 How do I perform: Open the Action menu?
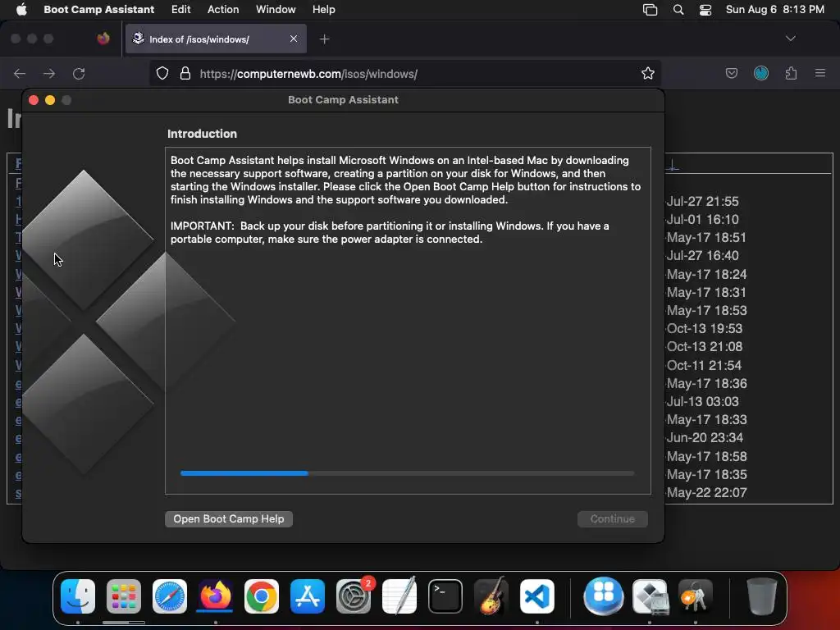223,9
